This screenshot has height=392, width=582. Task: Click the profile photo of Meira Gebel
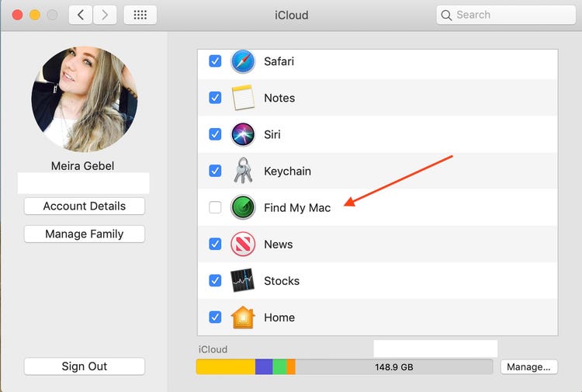[x=85, y=99]
